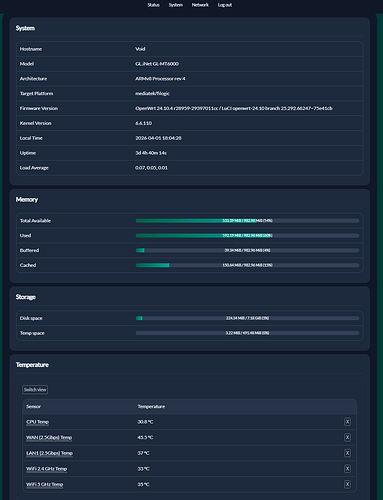Click the Model row label

(x=27, y=64)
